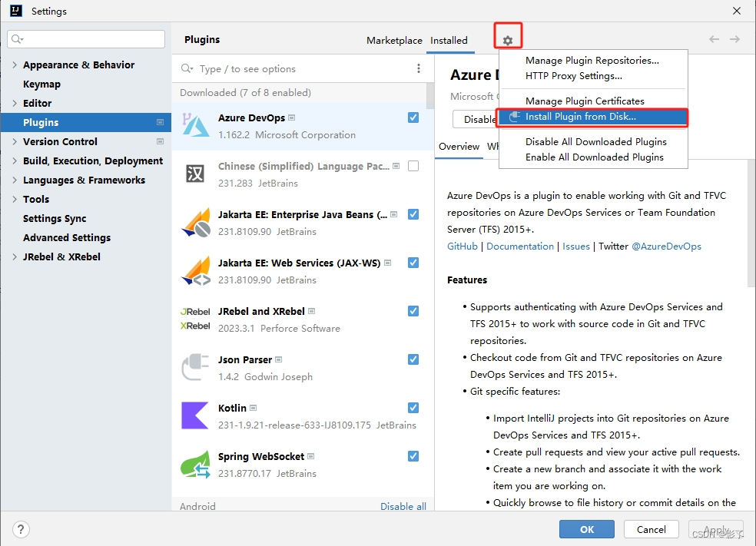Open the Issues link
This screenshot has height=546, width=756.
coord(576,247)
